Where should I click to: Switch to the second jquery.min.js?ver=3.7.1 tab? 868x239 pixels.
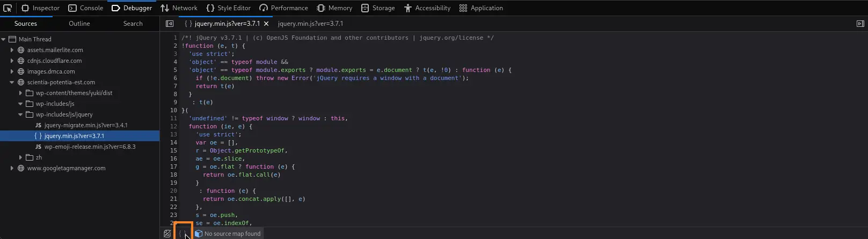pyautogui.click(x=310, y=24)
